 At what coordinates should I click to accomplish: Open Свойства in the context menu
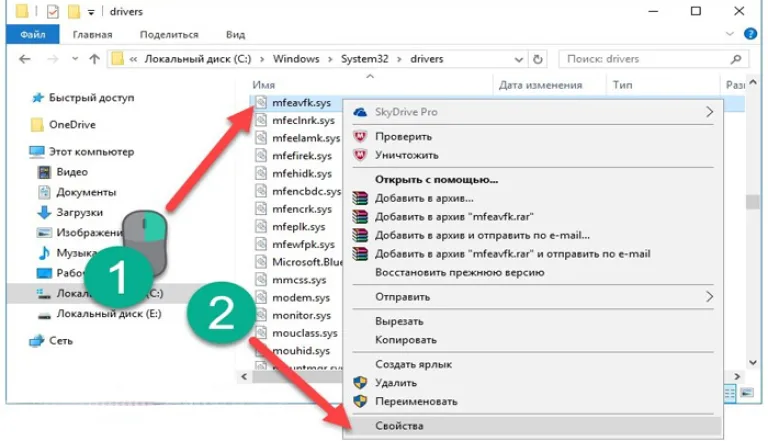[x=533, y=426]
